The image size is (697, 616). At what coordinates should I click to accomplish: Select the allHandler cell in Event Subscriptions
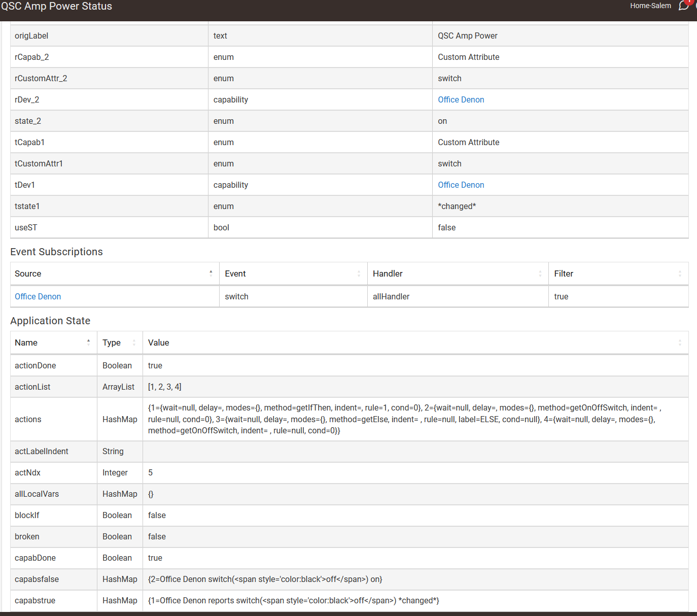pos(391,297)
